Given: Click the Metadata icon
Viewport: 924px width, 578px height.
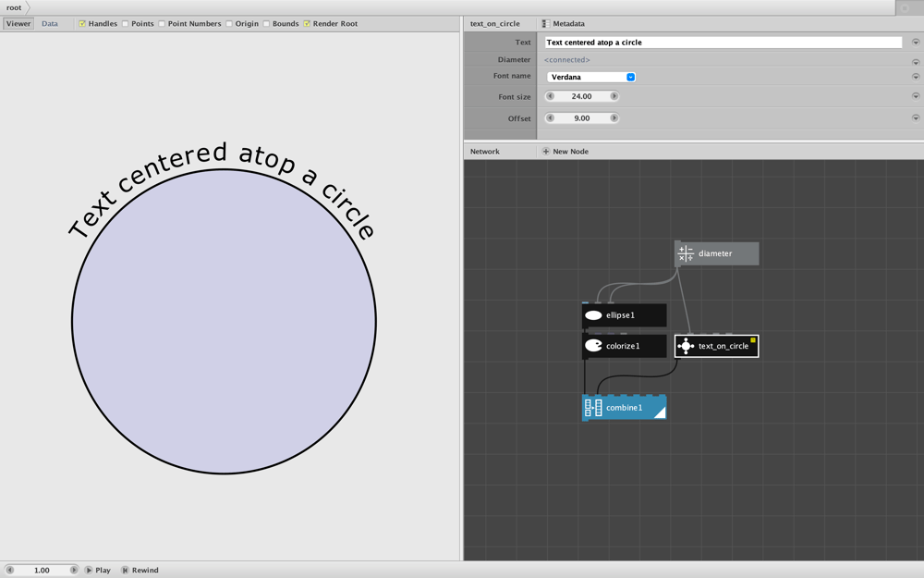Looking at the screenshot, I should 546,24.
